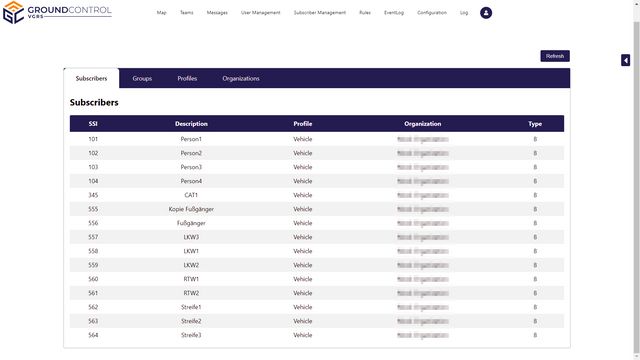This screenshot has width=640, height=360.
Task: Select the LKW1 description
Action: 191,251
